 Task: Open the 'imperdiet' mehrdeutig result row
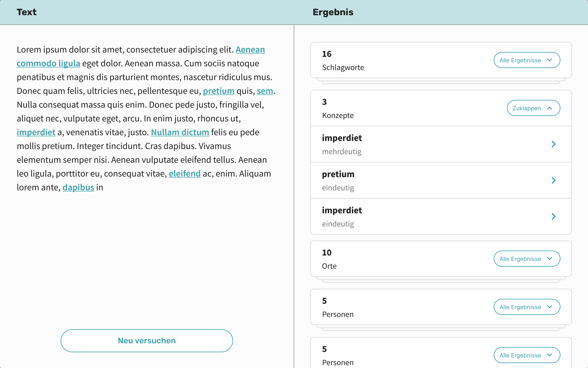point(431,144)
